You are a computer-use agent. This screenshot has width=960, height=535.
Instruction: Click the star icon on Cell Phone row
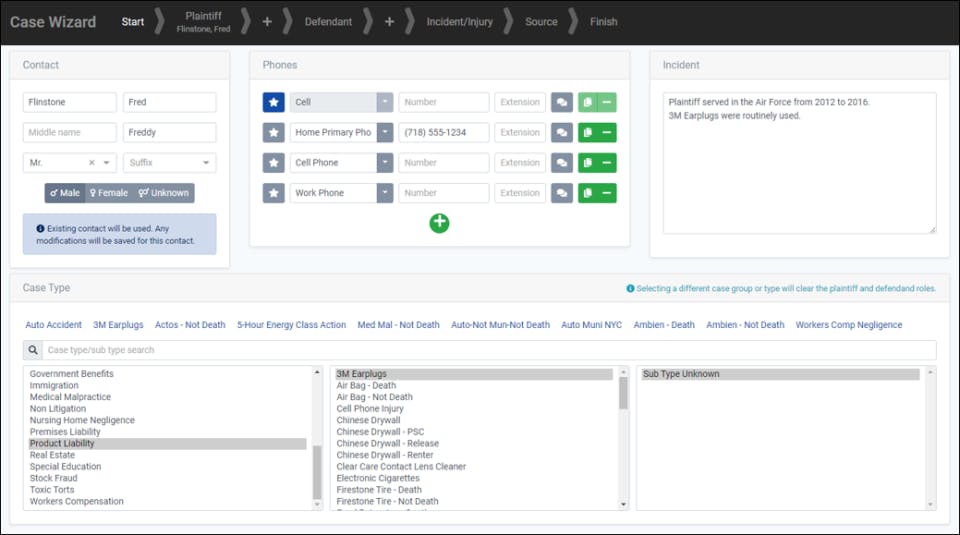click(274, 163)
